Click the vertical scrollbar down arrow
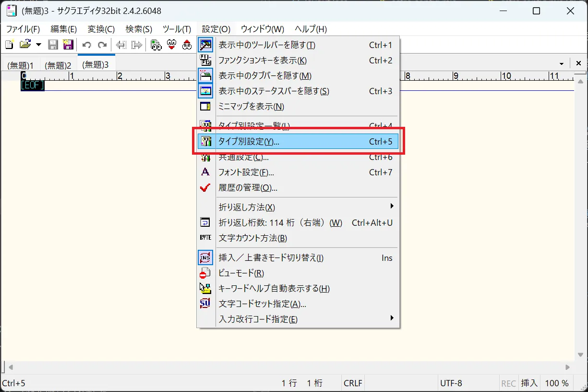 [x=581, y=355]
